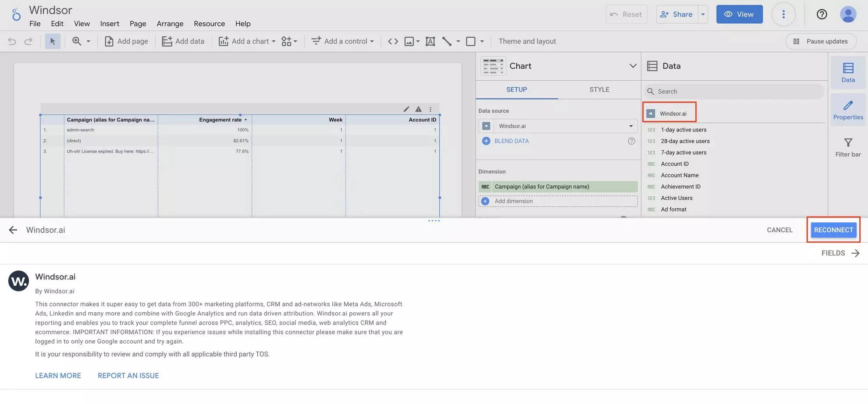Click Add dimension field

click(x=558, y=201)
